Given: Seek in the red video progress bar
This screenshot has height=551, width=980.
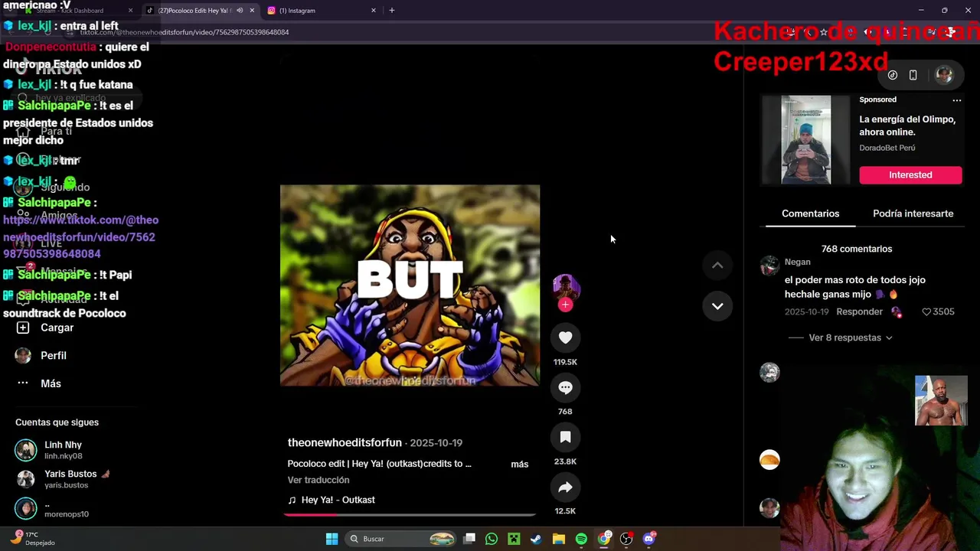Looking at the screenshot, I should (410, 515).
